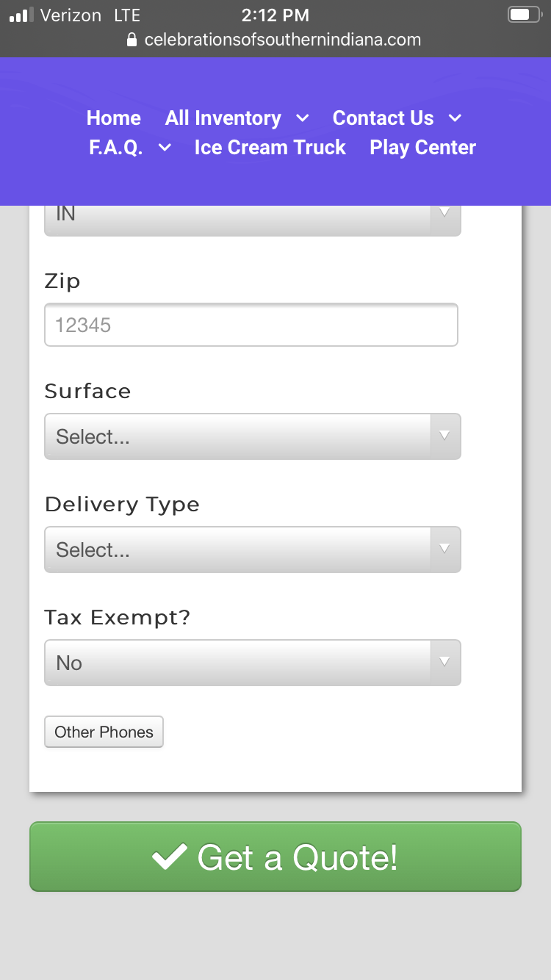Click the checkmark icon on Get a Quote
This screenshot has width=551, height=980.
pyautogui.click(x=169, y=857)
